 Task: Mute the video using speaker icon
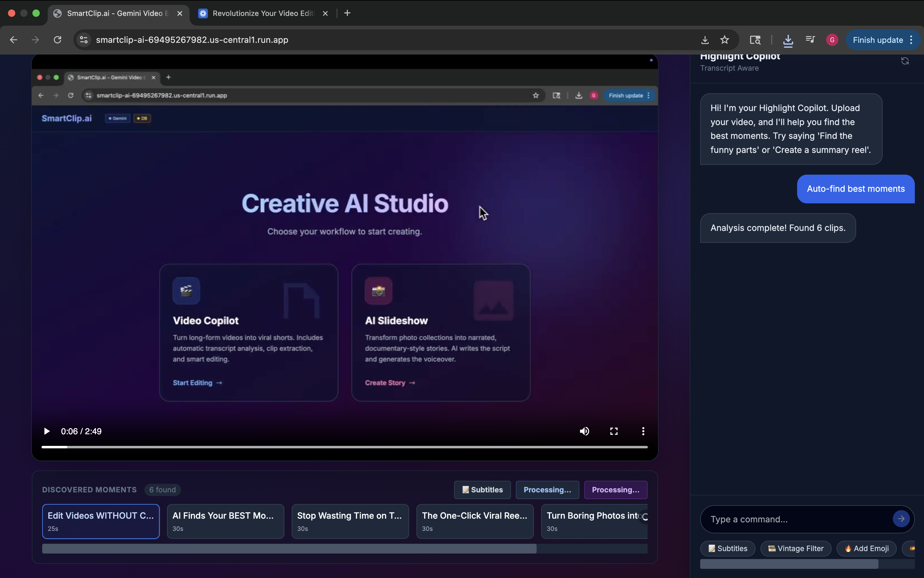pyautogui.click(x=584, y=431)
